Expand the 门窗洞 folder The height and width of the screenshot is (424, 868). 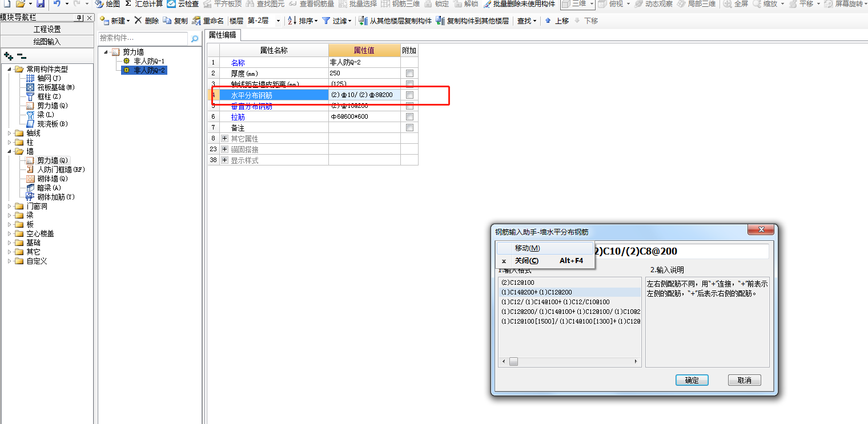click(x=10, y=206)
